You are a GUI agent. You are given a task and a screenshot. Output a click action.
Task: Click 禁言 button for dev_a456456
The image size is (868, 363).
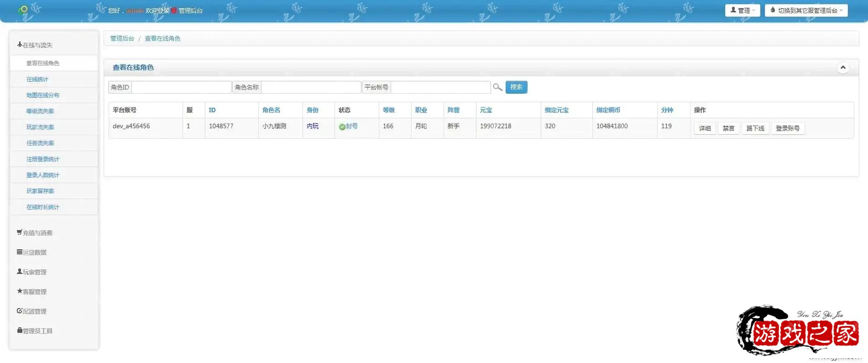(x=728, y=128)
